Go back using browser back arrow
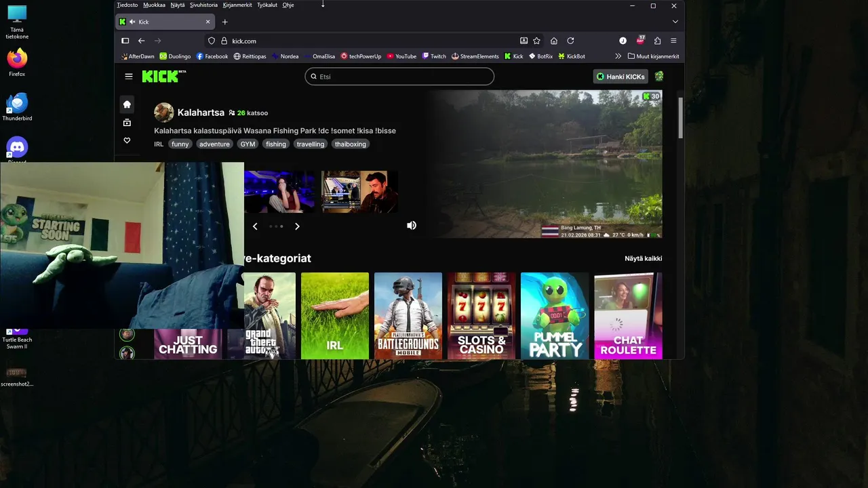Image resolution: width=868 pixels, height=488 pixels. tap(141, 41)
